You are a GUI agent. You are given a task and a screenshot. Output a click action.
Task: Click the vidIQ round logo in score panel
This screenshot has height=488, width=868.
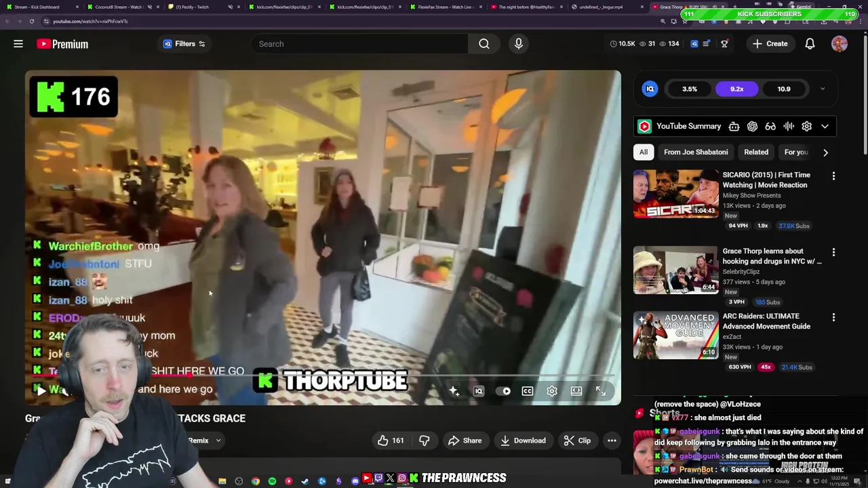[x=650, y=89]
